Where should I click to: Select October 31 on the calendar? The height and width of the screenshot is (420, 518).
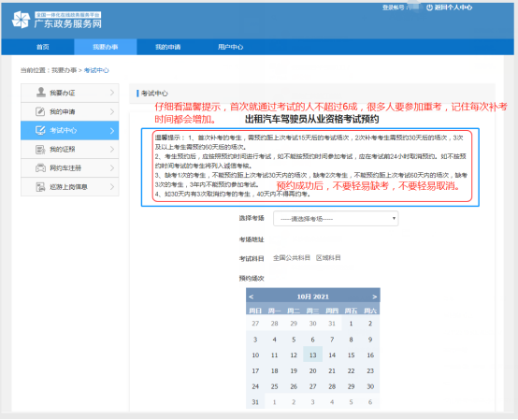point(255,402)
